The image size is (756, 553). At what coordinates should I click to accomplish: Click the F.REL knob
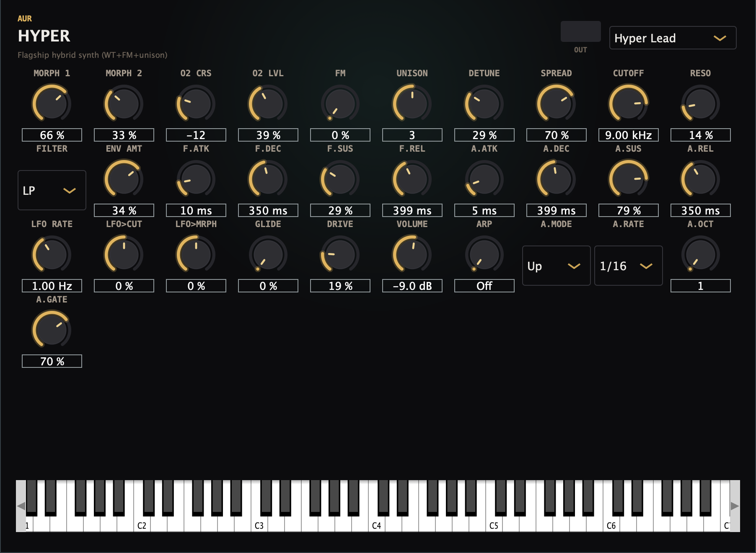point(412,178)
